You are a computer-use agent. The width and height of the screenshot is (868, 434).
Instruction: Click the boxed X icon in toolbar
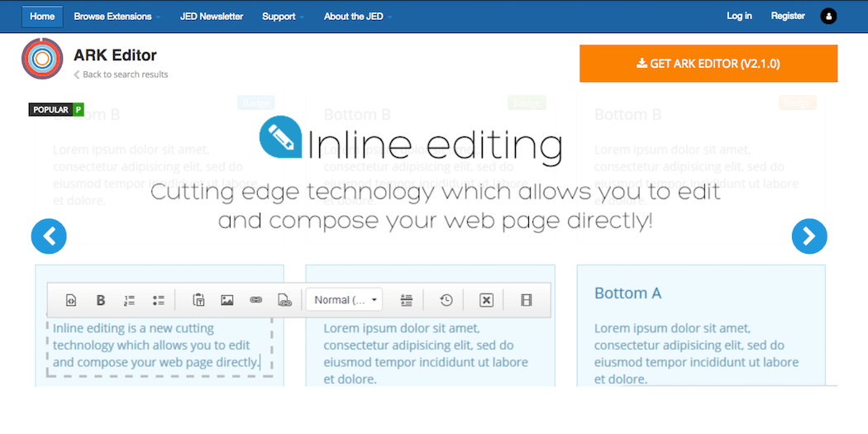(x=486, y=300)
